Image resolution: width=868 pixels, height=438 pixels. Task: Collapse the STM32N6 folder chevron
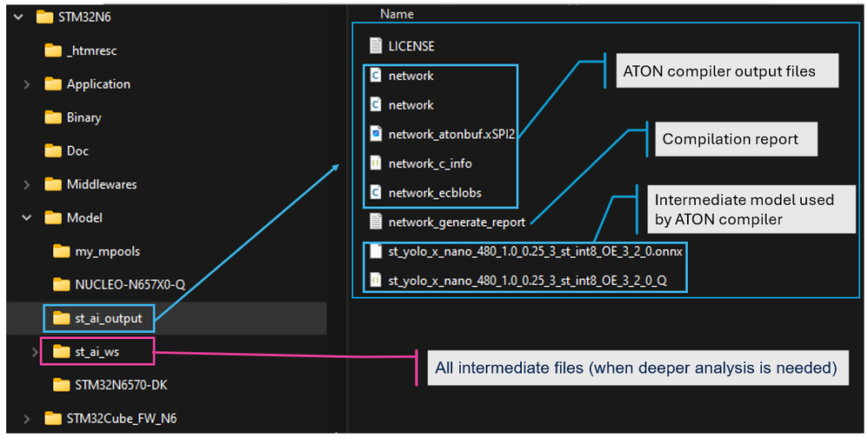(18, 17)
